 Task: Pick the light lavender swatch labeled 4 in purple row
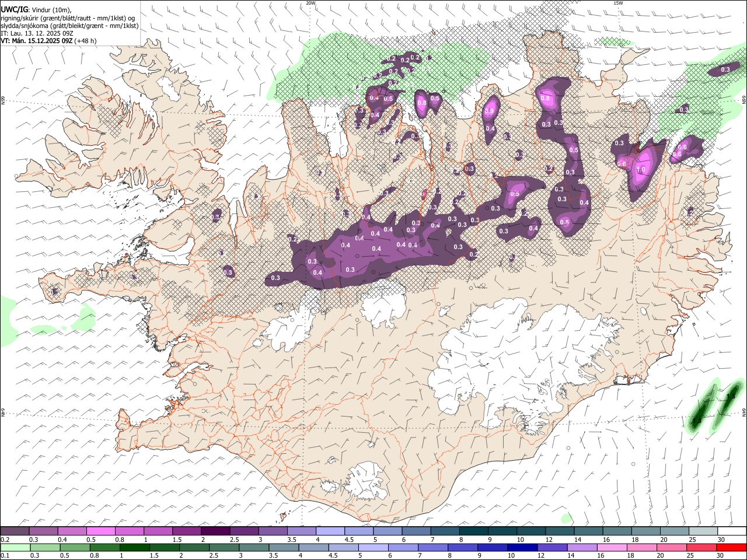[329, 531]
